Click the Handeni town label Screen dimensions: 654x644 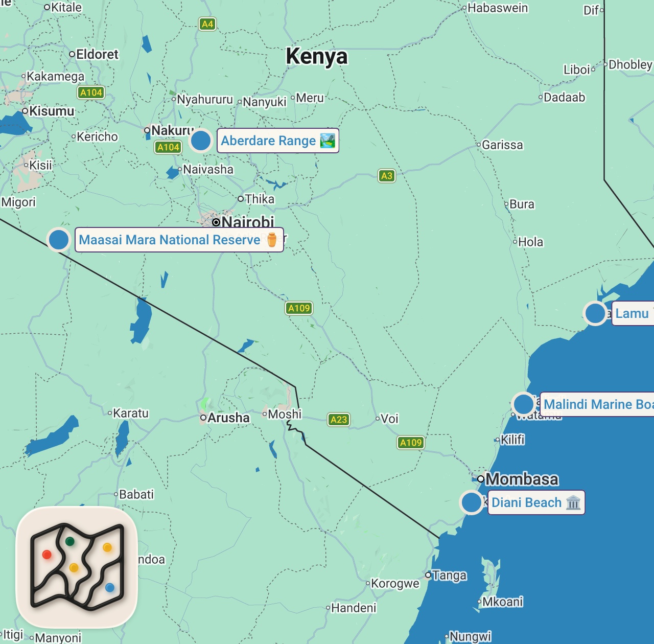click(x=354, y=608)
